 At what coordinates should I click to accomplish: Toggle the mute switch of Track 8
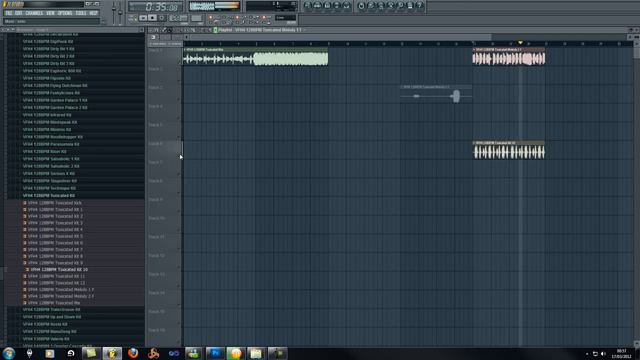179,193
